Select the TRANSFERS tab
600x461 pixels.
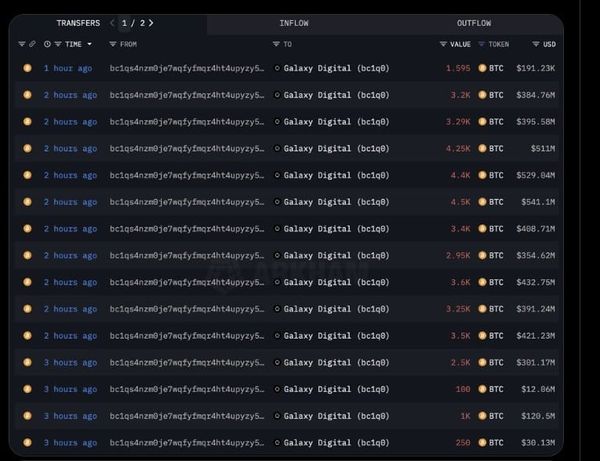78,23
